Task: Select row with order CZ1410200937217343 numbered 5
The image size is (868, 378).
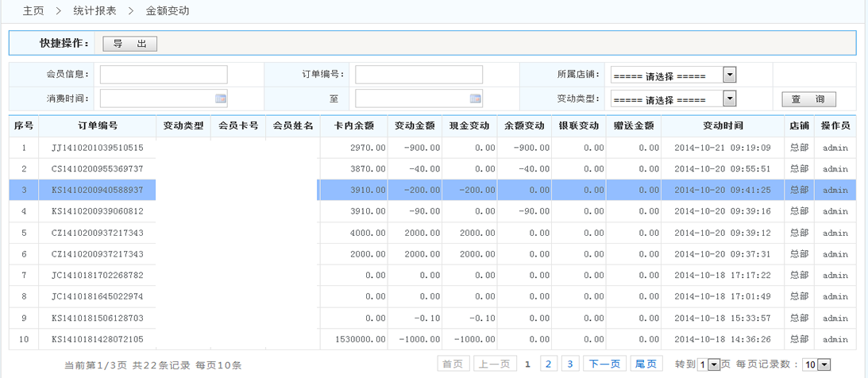Action: point(97,233)
